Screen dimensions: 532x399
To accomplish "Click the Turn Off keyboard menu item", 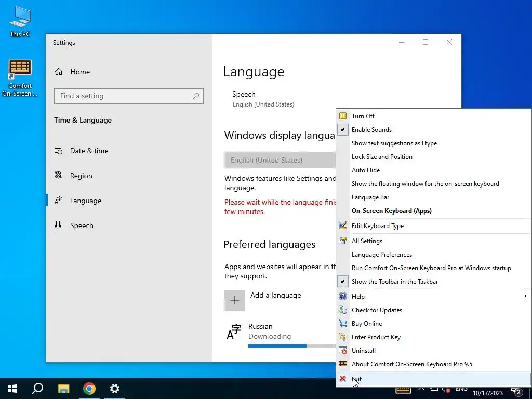I will pos(434,116).
